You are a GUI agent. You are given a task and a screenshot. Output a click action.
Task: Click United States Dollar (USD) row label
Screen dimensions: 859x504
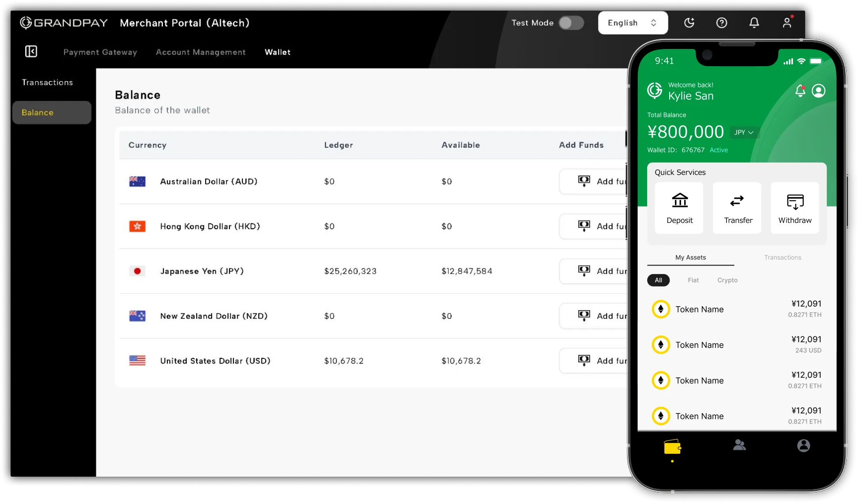click(215, 361)
